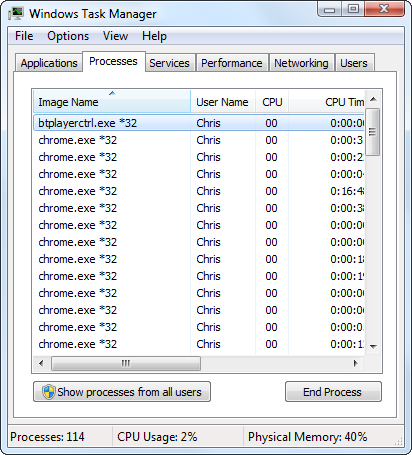Viewport: 412px width, 455px height.
Task: Click the horizontal scrollbar thumb
Action: (x=126, y=363)
